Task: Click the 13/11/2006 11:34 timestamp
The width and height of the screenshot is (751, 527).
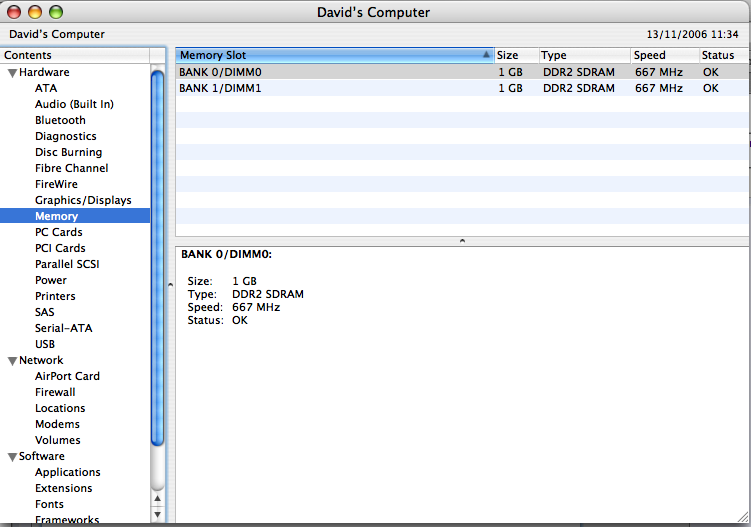Action: (x=693, y=34)
